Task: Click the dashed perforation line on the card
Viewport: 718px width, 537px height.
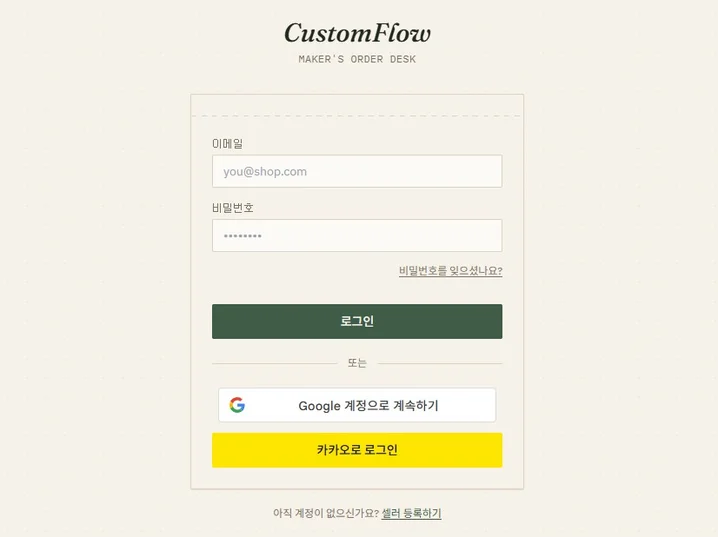Action: [x=357, y=116]
